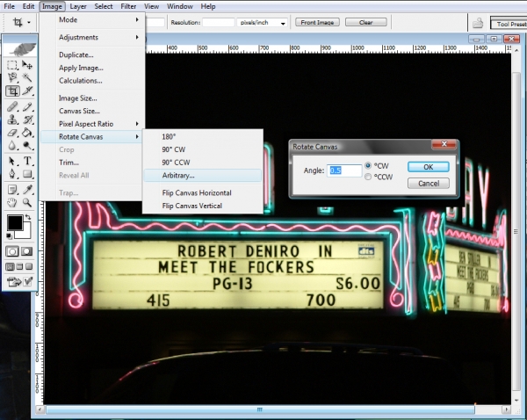
Task: Click the foreground color swatch
Action: point(14,223)
